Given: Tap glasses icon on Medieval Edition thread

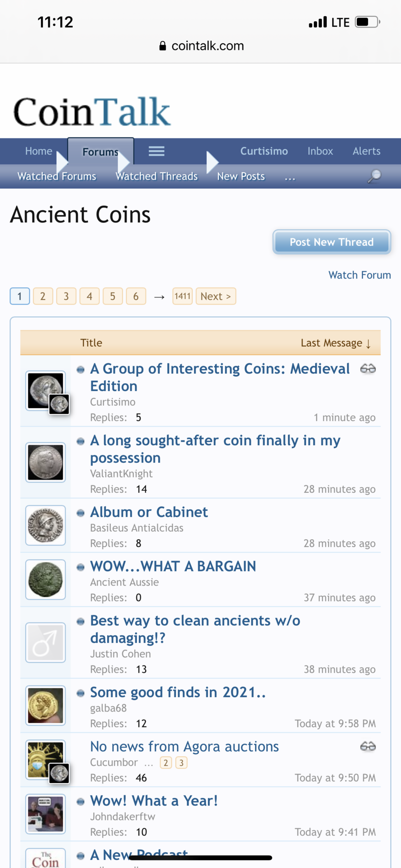Looking at the screenshot, I should point(368,369).
